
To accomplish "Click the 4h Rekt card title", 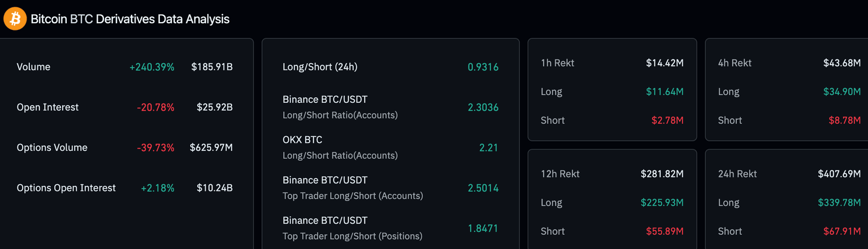I will pyautogui.click(x=735, y=63).
